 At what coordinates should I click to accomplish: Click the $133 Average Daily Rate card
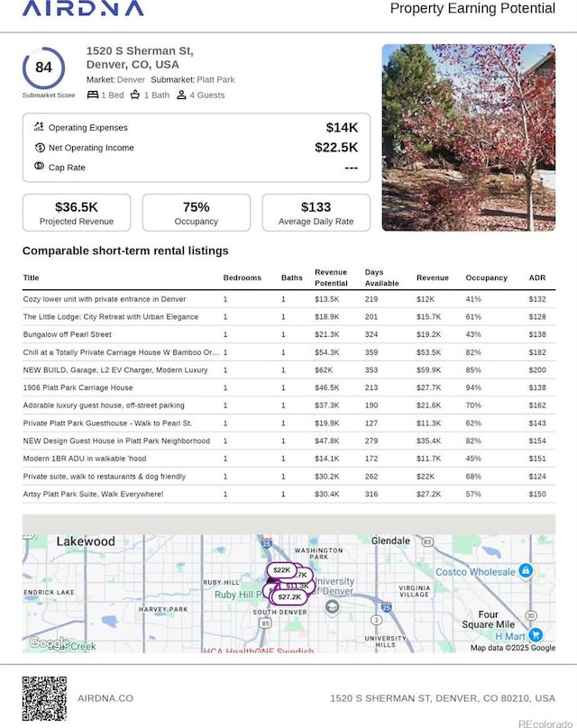click(x=316, y=213)
